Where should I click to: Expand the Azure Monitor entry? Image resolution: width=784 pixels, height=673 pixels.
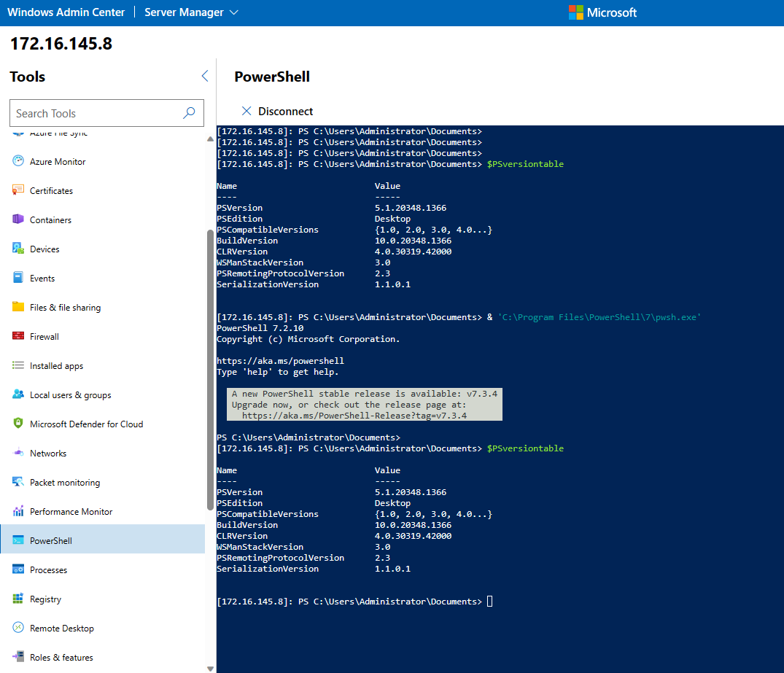click(57, 161)
